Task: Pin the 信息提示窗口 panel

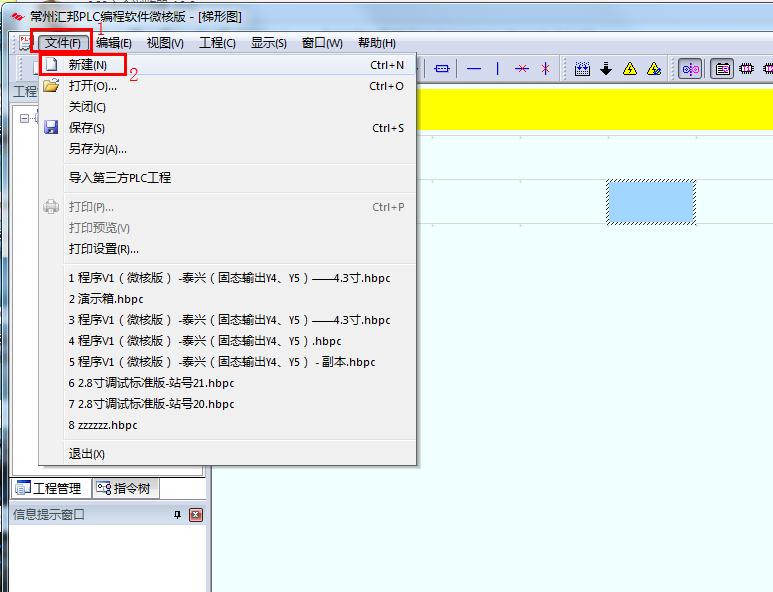Action: [x=177, y=515]
